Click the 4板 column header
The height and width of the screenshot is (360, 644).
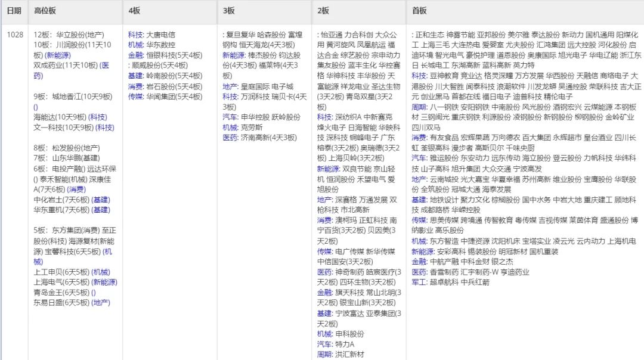134,11
